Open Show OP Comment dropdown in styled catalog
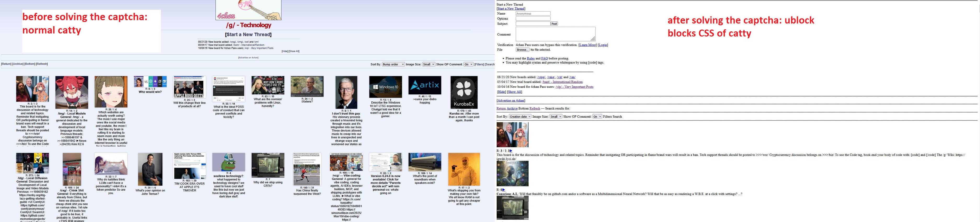 pyautogui.click(x=468, y=64)
